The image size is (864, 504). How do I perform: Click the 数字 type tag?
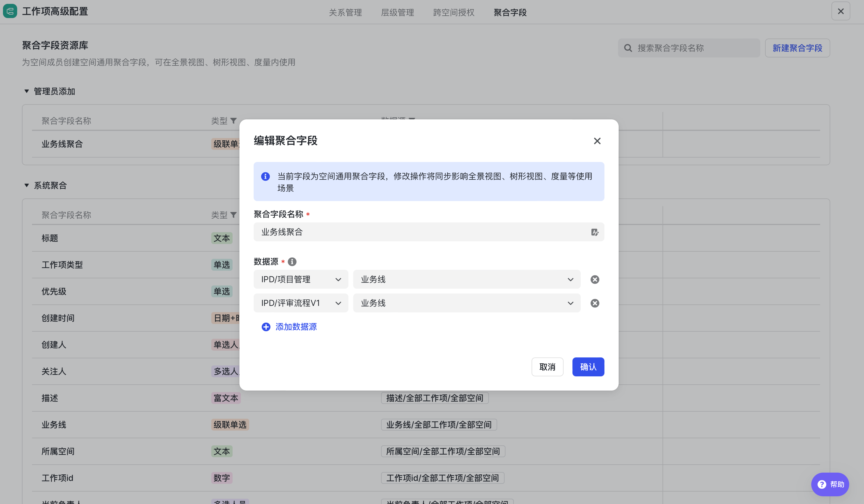(222, 478)
